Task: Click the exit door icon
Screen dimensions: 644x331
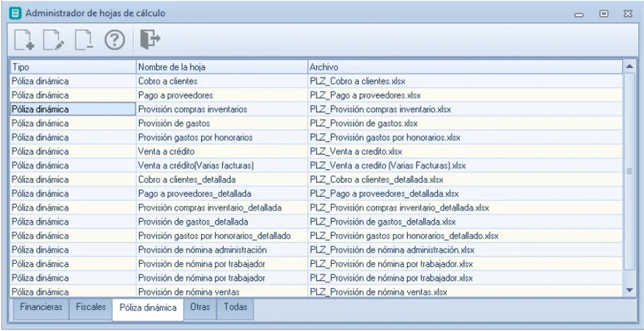Action: pyautogui.click(x=150, y=39)
